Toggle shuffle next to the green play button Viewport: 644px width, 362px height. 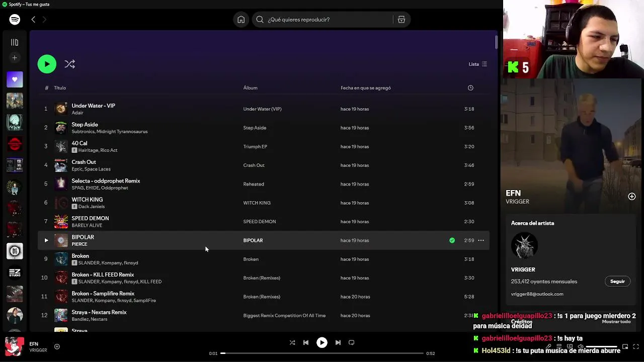[x=70, y=64]
